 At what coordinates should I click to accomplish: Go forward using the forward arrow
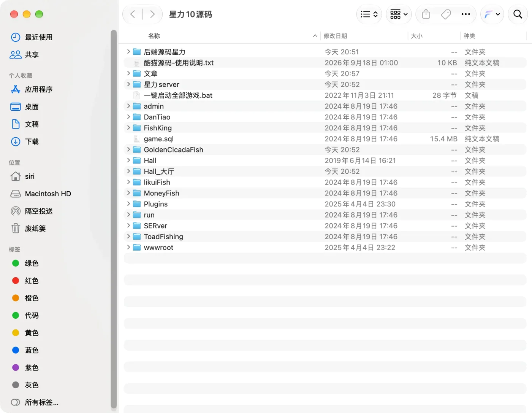pyautogui.click(x=152, y=14)
